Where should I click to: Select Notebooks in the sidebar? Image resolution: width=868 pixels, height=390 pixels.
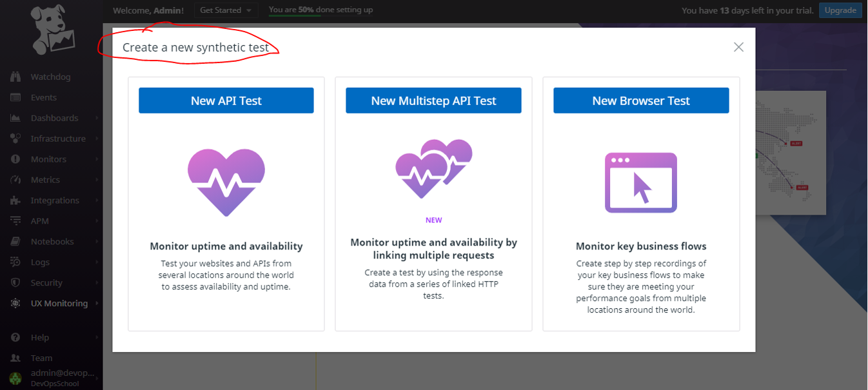(52, 242)
